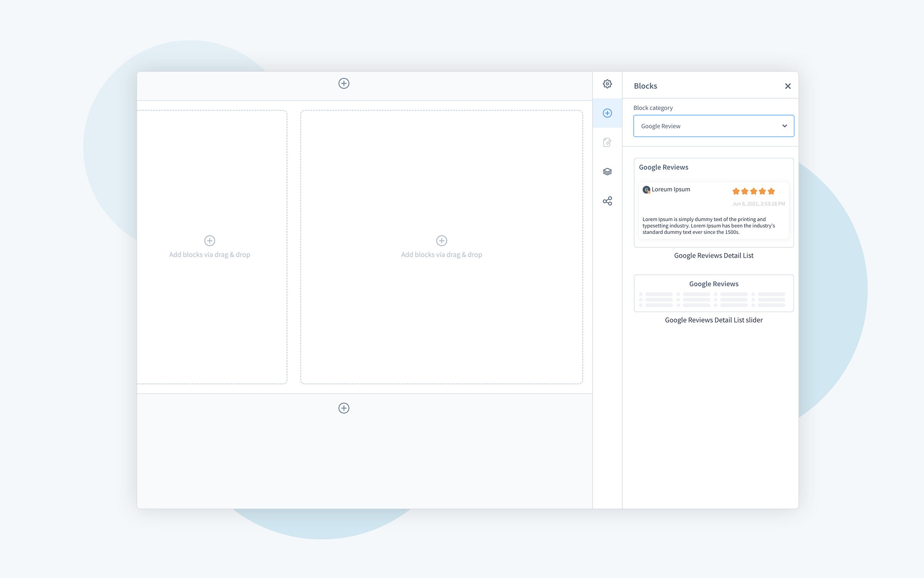Open the Block category dropdown
924x578 pixels.
click(713, 126)
